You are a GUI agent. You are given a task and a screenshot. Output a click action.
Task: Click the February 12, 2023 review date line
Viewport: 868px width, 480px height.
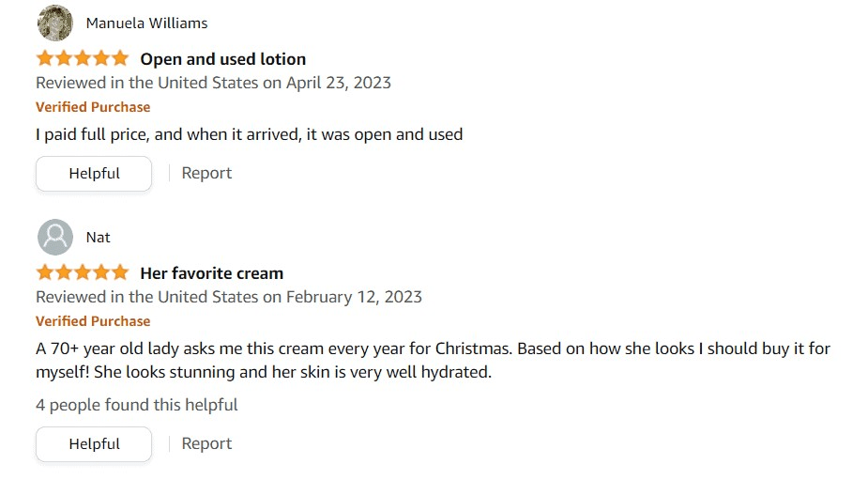click(229, 297)
